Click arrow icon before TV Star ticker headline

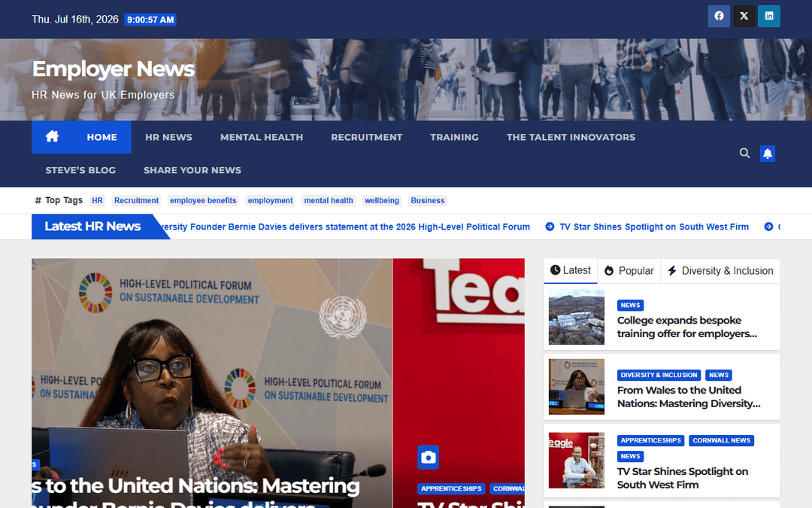coord(550,227)
